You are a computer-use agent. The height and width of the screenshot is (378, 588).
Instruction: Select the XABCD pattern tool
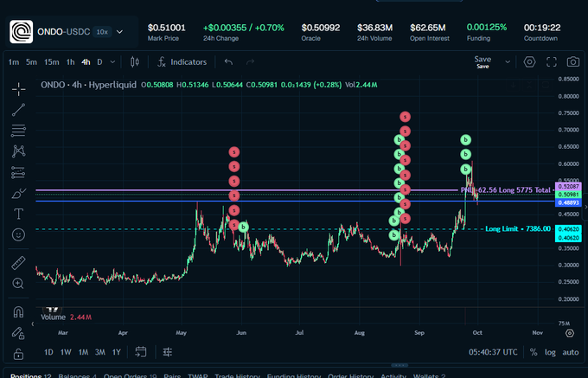coord(18,151)
